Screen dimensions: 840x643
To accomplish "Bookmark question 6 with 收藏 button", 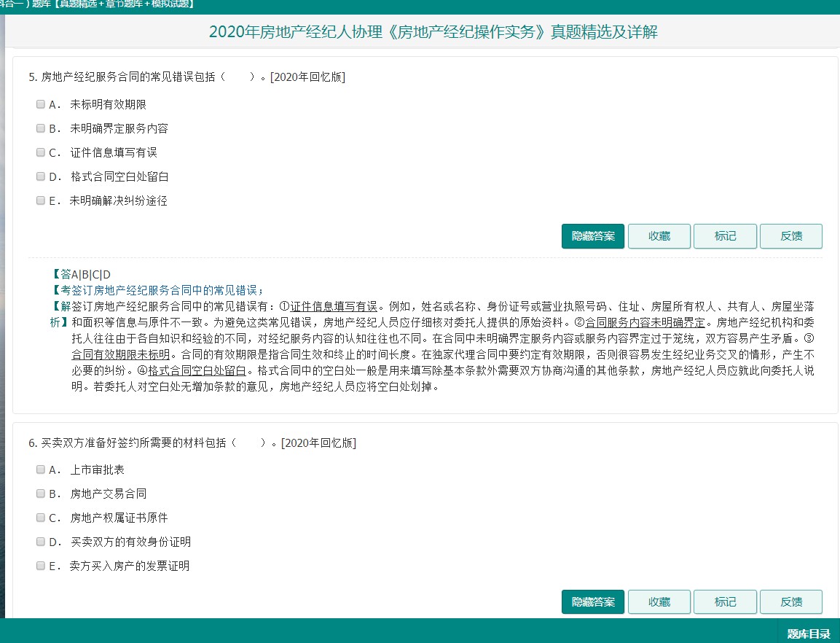I will pyautogui.click(x=659, y=602).
